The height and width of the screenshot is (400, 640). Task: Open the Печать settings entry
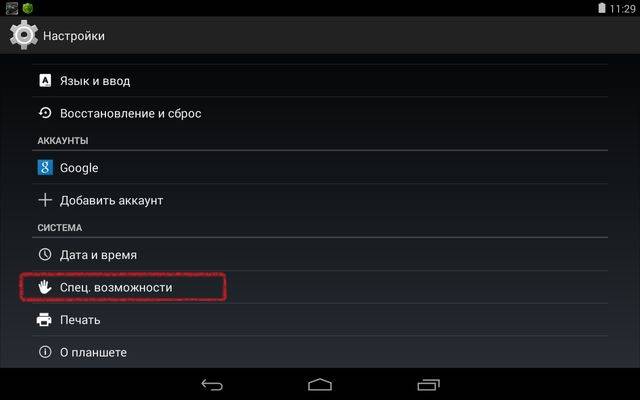coord(320,320)
